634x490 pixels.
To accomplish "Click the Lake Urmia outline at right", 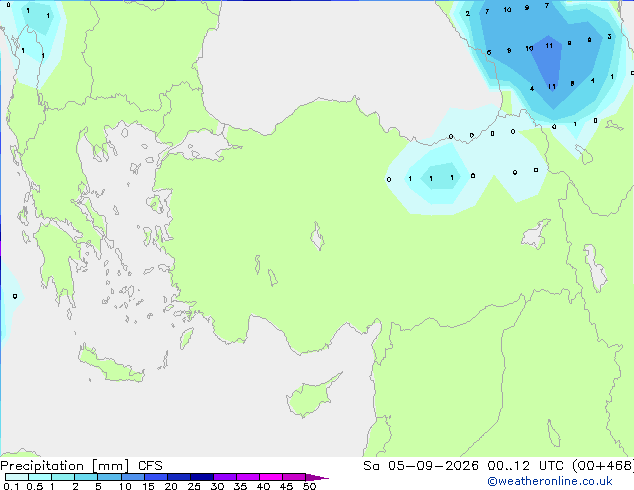I will (x=595, y=268).
